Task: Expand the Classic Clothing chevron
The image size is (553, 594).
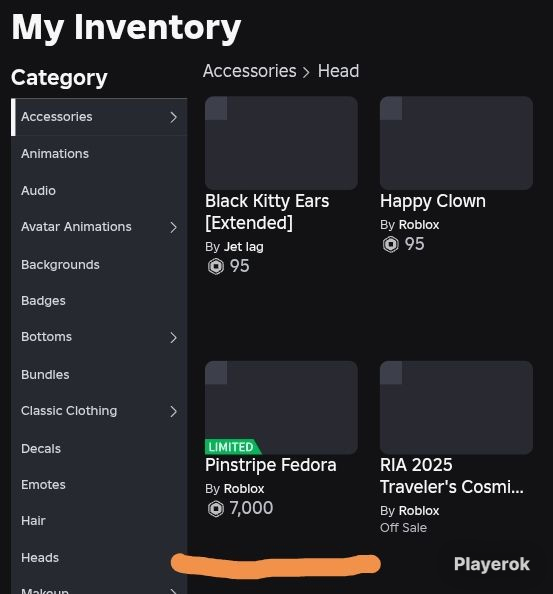Action: click(173, 411)
